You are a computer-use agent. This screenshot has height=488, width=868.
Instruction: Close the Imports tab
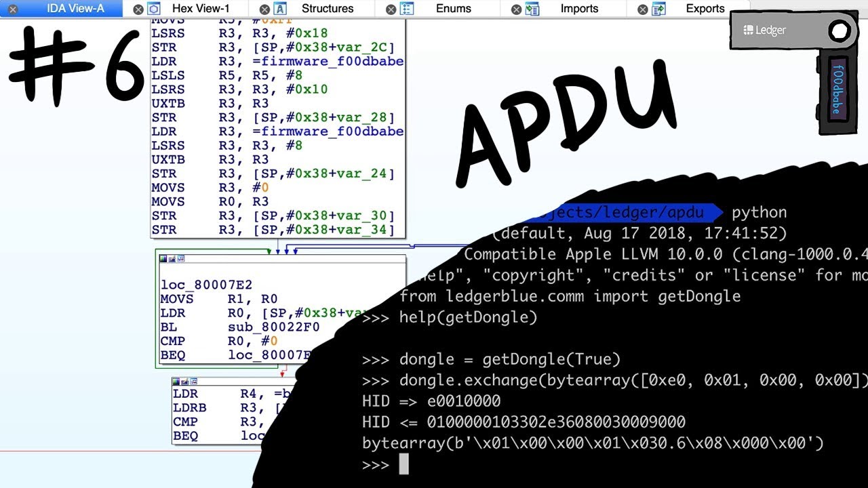click(516, 9)
